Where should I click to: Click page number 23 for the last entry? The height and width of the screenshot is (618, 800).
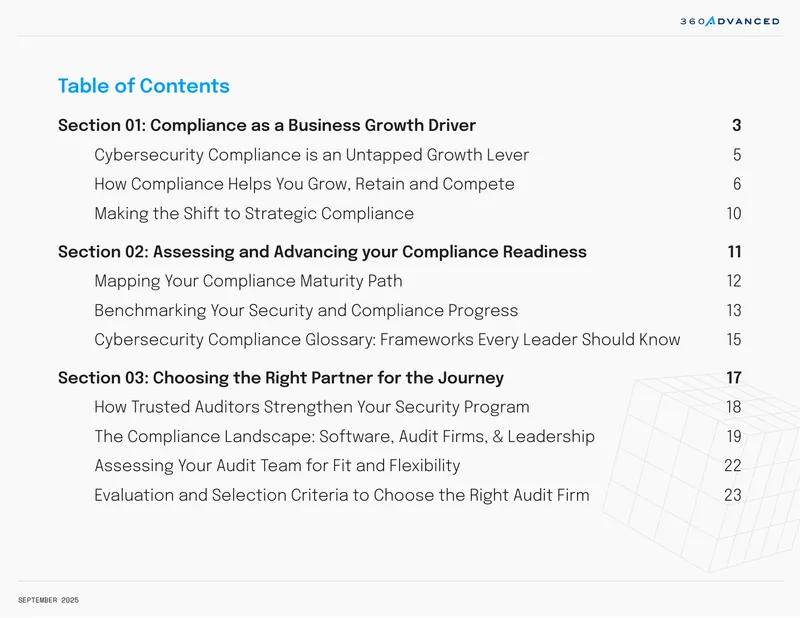[733, 495]
